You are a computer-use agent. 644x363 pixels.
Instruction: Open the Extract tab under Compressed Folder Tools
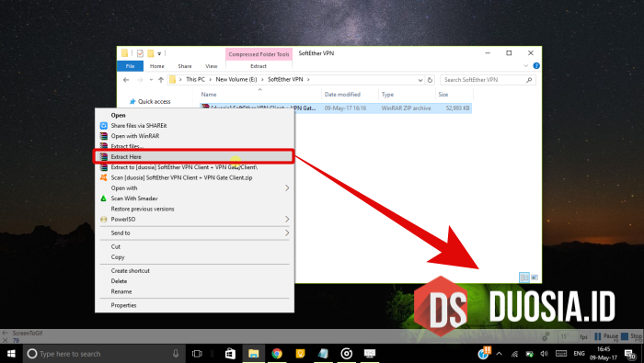[259, 66]
